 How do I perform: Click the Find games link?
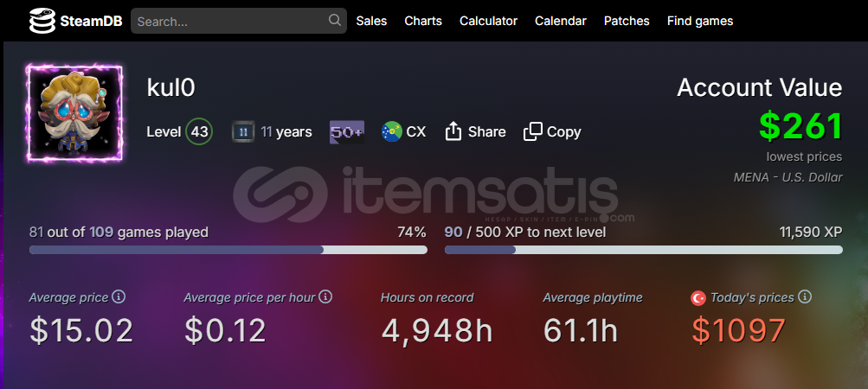coord(699,21)
